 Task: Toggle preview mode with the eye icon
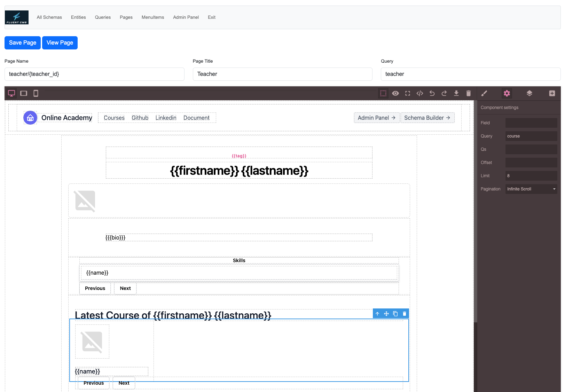(395, 93)
